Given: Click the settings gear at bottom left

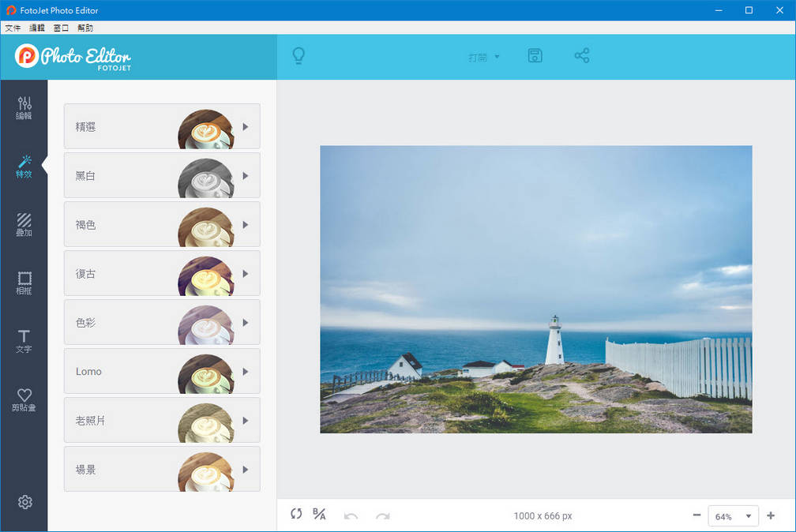Looking at the screenshot, I should tap(24, 502).
